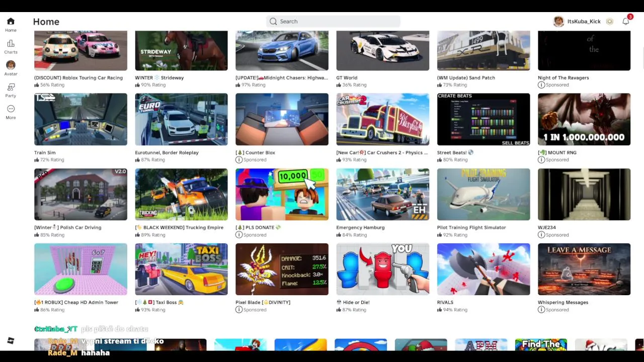Image resolution: width=644 pixels, height=362 pixels.
Task: Open the RIVALS game thumbnail
Action: (484, 269)
